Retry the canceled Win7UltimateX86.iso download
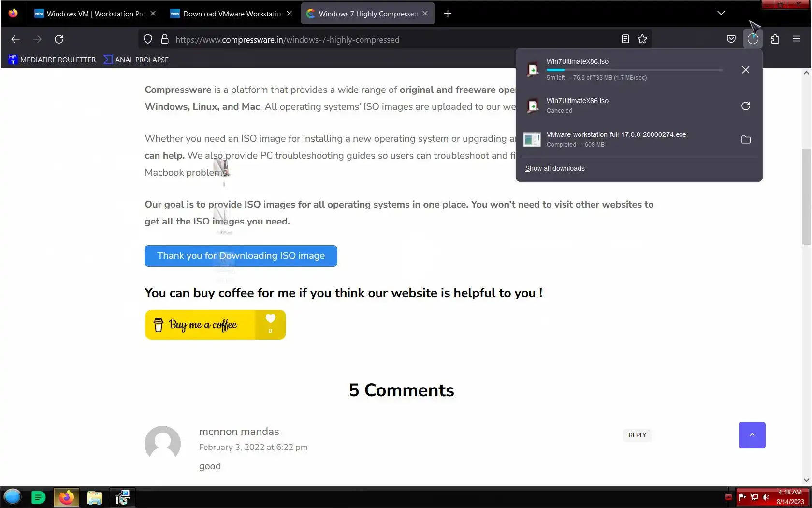This screenshot has width=812, height=508. [x=746, y=106]
